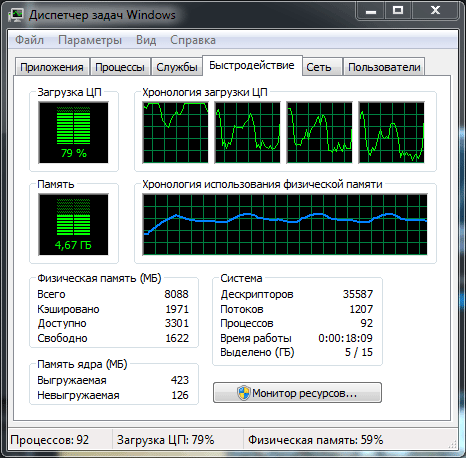Click the first CPU core history graph
Screen dimensions: 466x458
[x=175, y=133]
